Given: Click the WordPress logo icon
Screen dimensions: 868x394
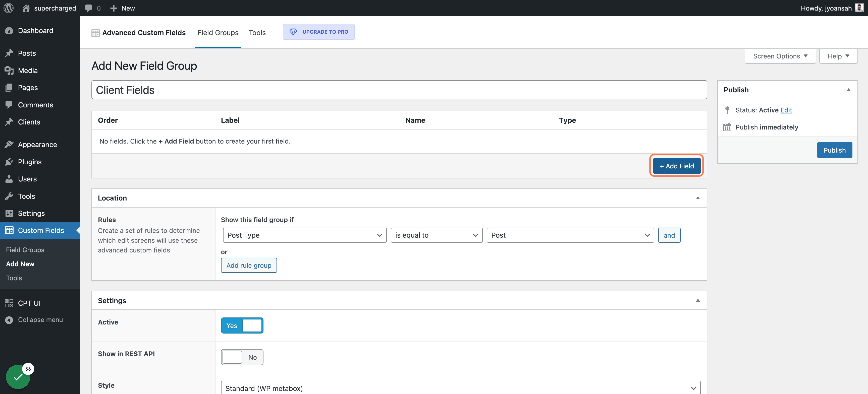Looking at the screenshot, I should [9, 8].
